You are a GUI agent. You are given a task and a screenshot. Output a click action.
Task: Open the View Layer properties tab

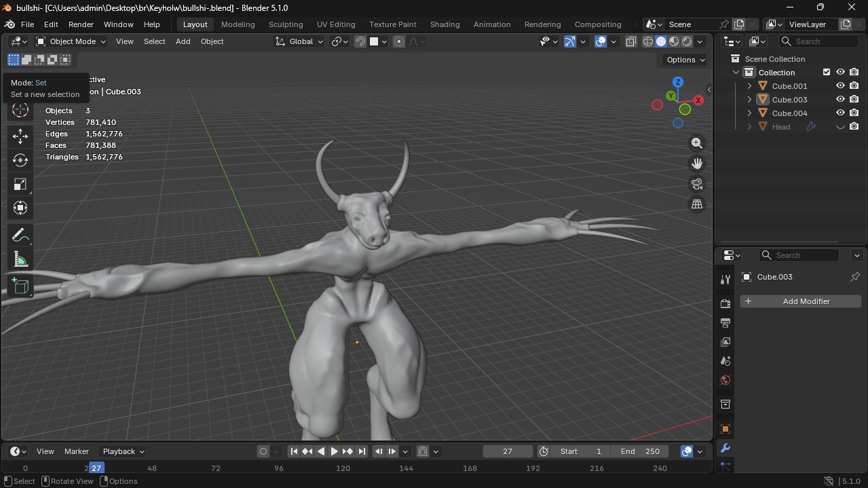coord(725,341)
